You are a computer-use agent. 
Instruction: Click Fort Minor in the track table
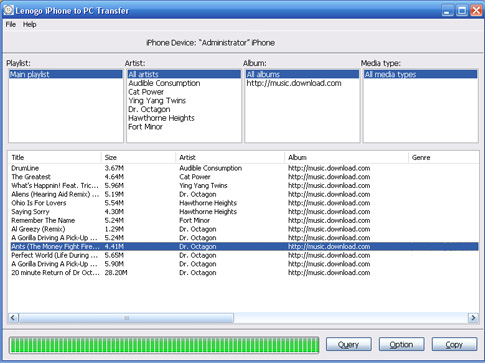point(194,220)
